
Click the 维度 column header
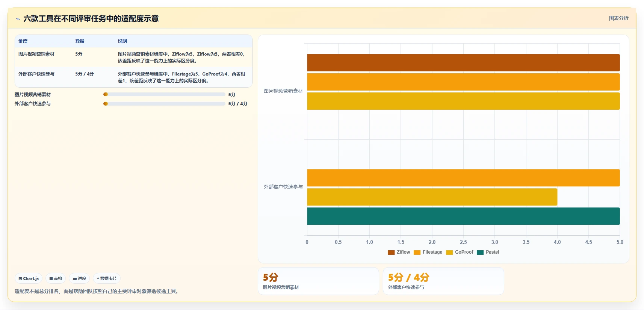(x=23, y=41)
